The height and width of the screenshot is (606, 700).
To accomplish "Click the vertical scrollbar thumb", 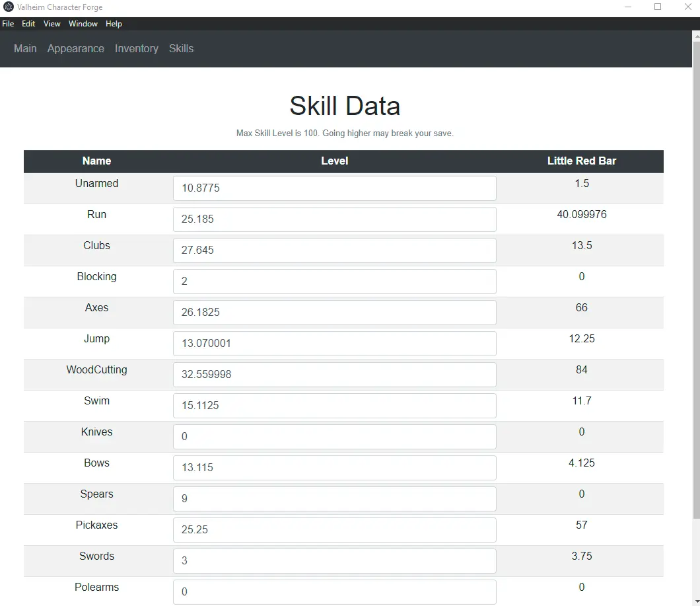I will pyautogui.click(x=696, y=280).
